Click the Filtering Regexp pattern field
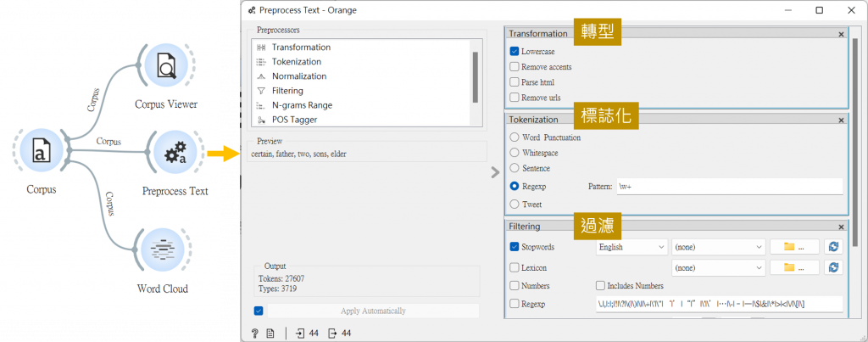The height and width of the screenshot is (342, 868). tap(719, 304)
